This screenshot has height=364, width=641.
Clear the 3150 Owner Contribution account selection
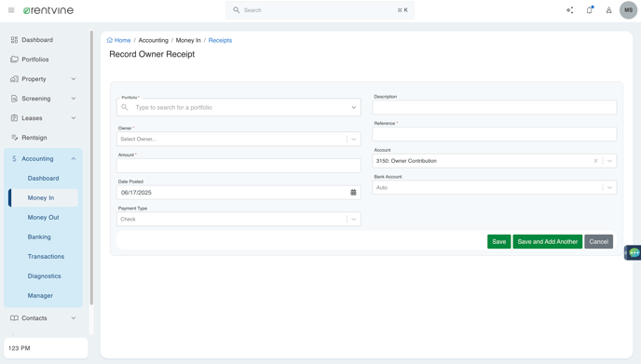coord(595,161)
